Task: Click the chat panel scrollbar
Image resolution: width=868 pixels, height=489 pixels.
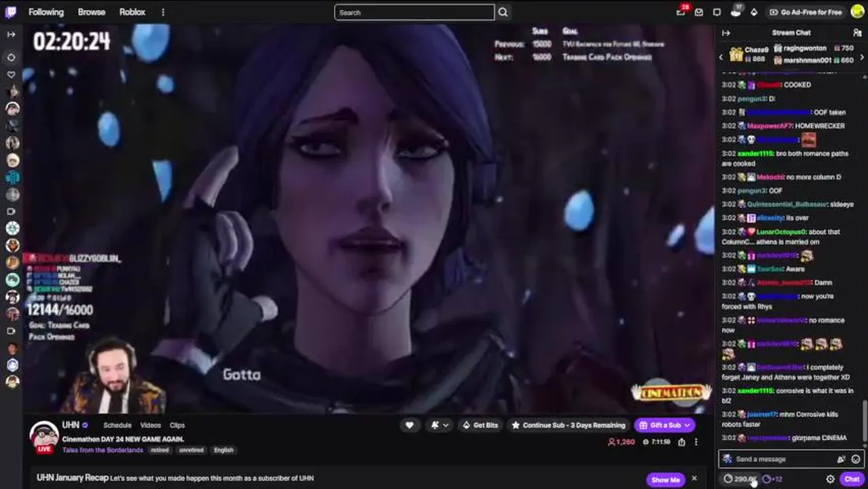Action: pyautogui.click(x=865, y=422)
